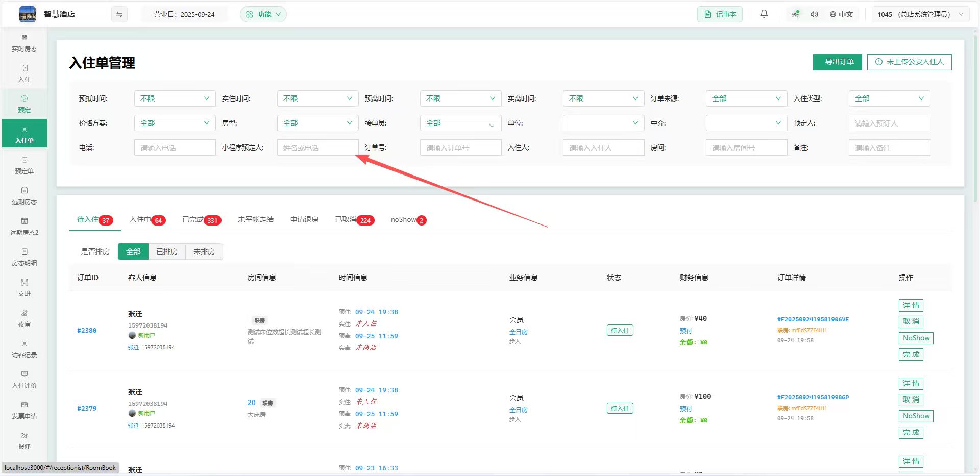Open 访客记录 in the sidebar
This screenshot has height=476, width=980.
(24, 349)
